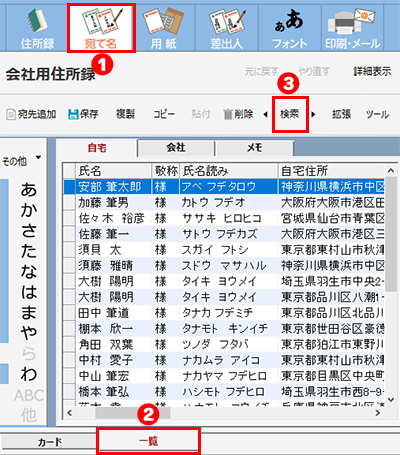Click the 敬称 column header
This screenshot has width=400, height=455.
point(166,171)
